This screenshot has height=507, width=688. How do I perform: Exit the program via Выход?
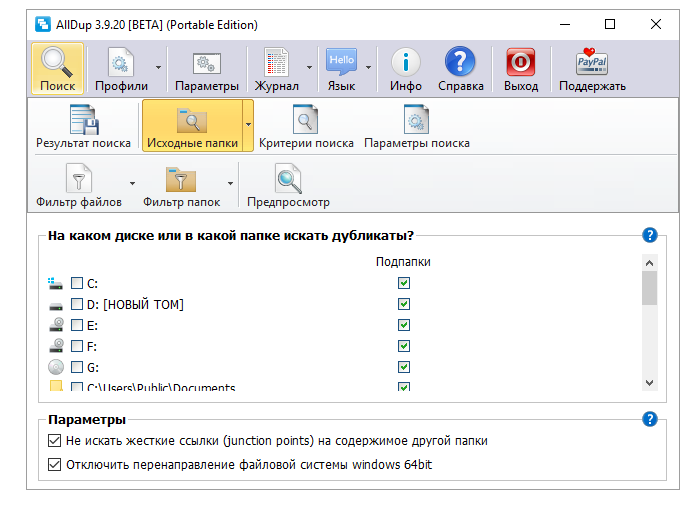click(x=521, y=69)
